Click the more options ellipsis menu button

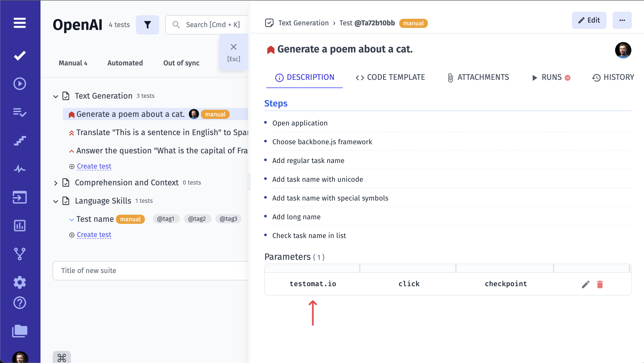click(622, 20)
